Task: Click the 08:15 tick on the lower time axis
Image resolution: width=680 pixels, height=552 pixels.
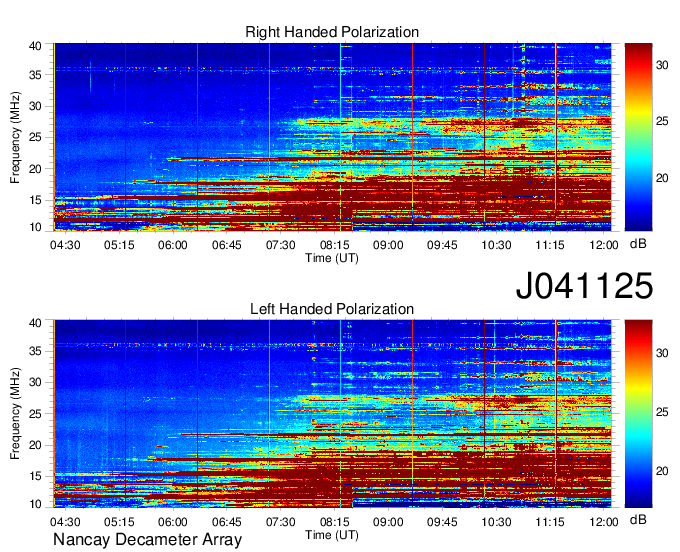Action: click(334, 522)
